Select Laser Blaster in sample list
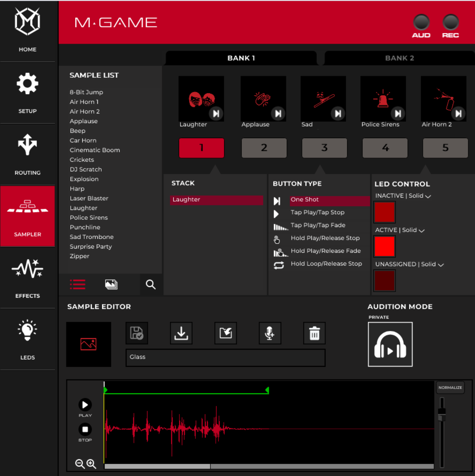 (x=89, y=198)
